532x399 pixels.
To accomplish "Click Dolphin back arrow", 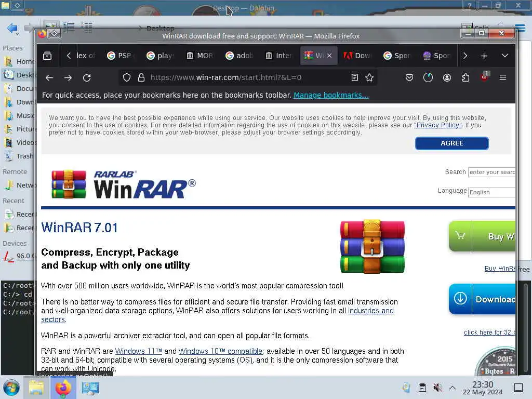I will (12, 28).
